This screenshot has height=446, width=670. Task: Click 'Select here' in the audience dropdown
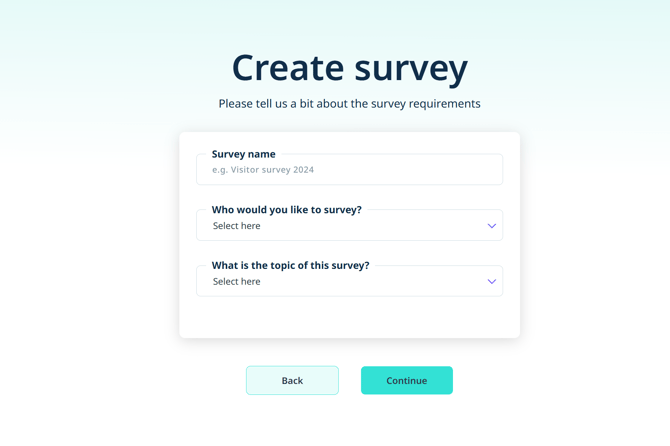point(237,226)
